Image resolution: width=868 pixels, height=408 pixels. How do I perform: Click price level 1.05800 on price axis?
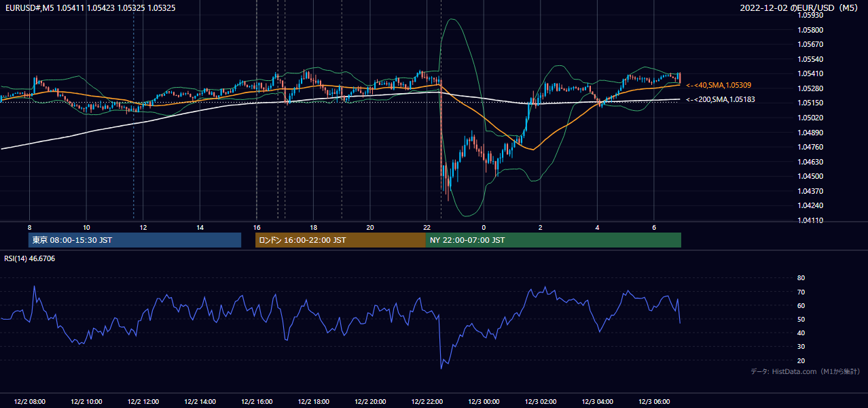[810, 30]
